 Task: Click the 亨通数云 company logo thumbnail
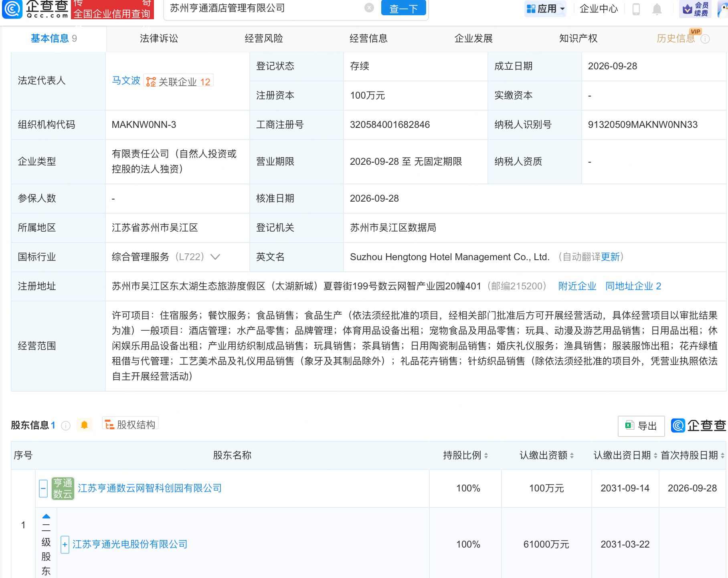pyautogui.click(x=63, y=488)
